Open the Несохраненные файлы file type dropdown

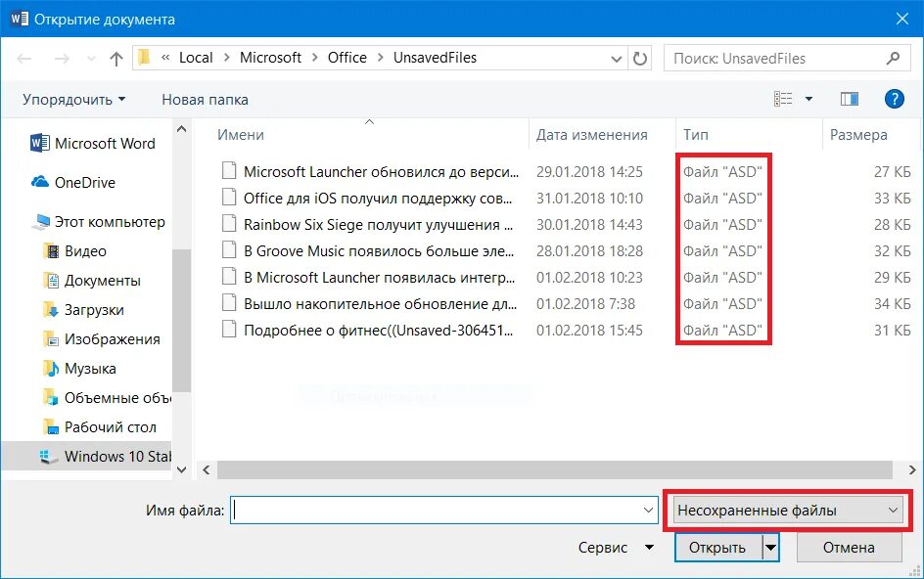pos(788,511)
